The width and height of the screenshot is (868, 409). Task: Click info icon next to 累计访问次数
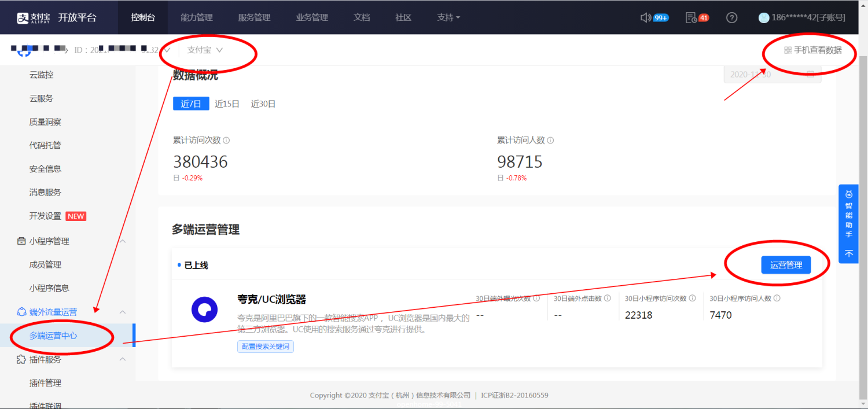tap(226, 141)
